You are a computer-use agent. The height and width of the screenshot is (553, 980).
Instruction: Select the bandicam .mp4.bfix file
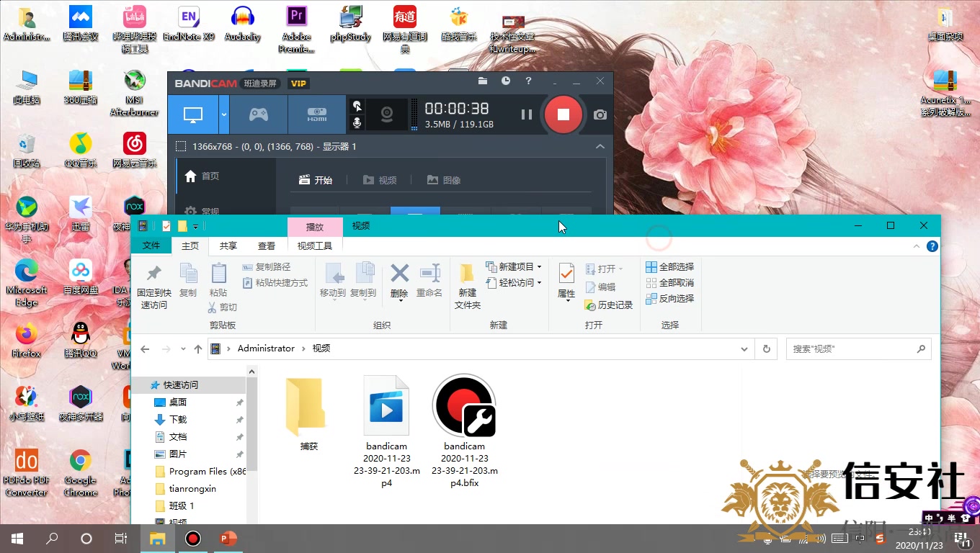(x=465, y=431)
